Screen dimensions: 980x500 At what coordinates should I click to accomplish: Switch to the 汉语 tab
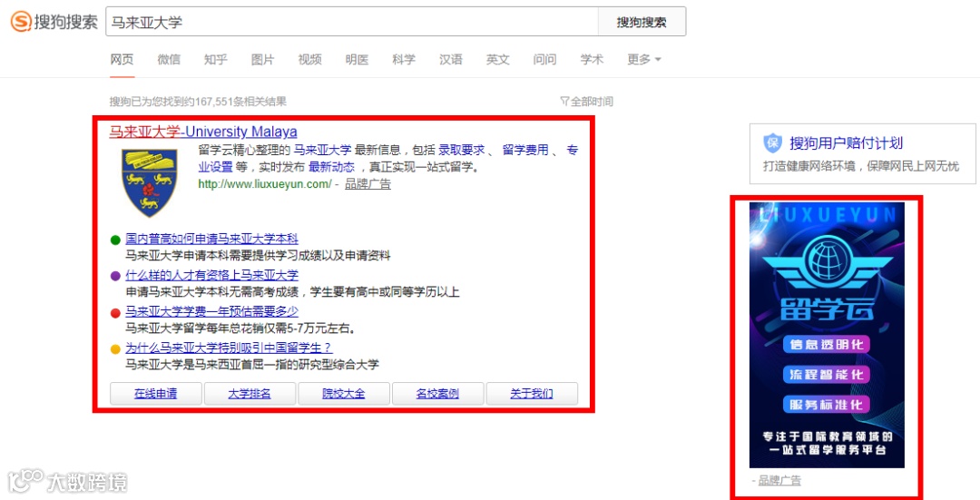(x=451, y=59)
